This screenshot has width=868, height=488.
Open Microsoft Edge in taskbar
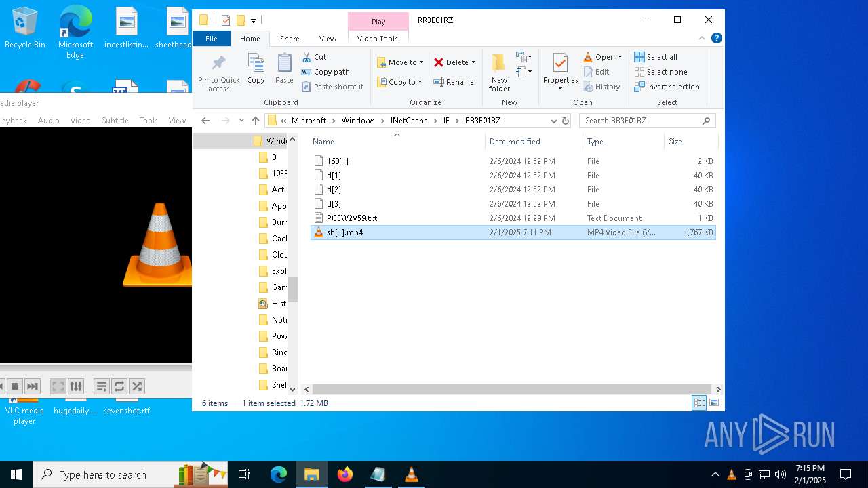(x=279, y=474)
